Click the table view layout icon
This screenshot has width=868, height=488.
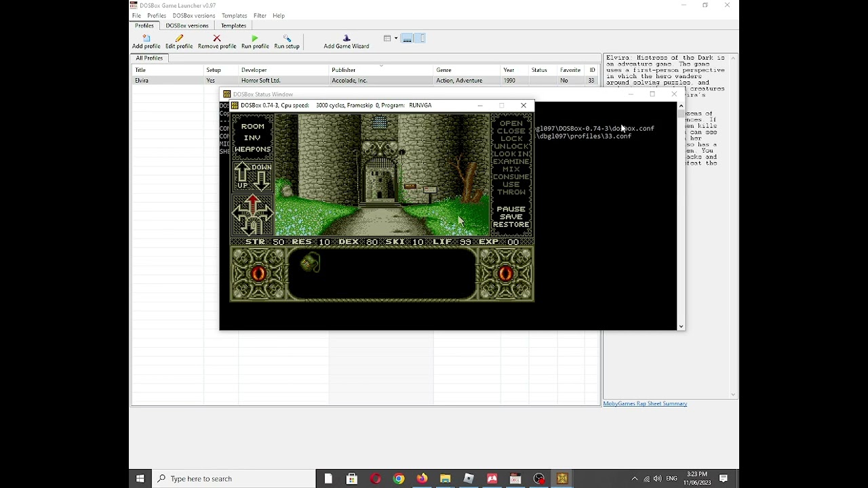(387, 39)
